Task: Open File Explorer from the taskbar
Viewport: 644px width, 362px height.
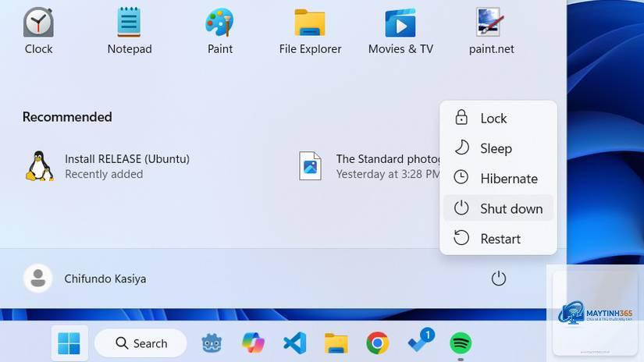Action: pos(336,343)
